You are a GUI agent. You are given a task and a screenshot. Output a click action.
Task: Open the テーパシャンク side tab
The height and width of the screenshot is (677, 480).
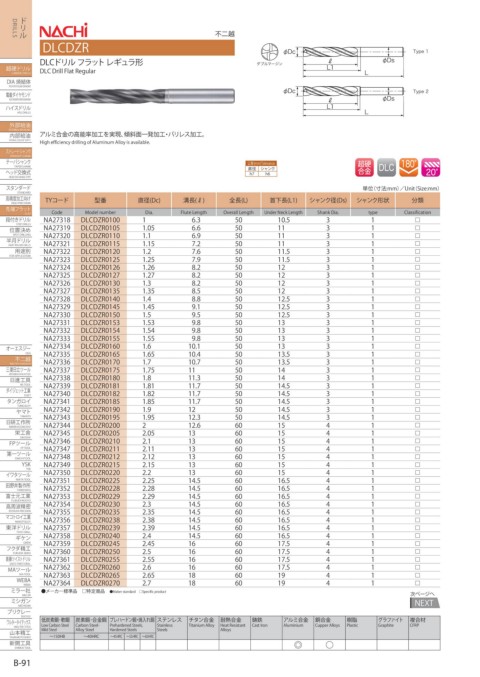[16, 163]
